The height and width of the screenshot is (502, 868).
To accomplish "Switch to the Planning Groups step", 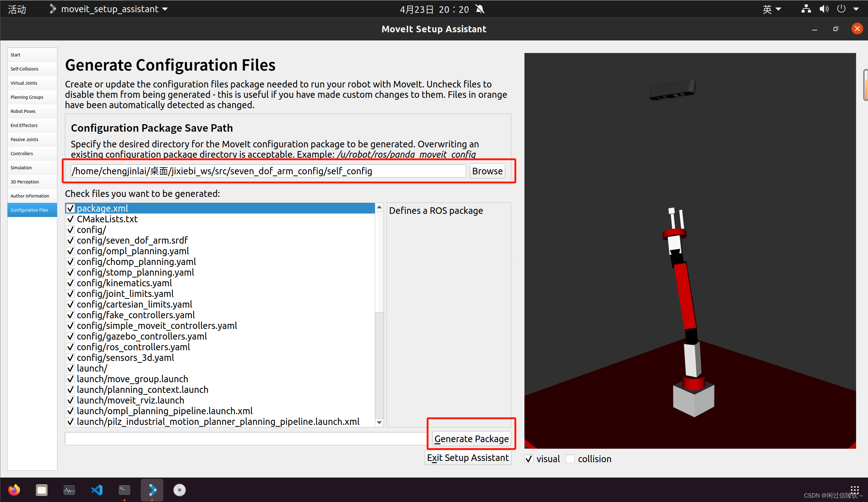I will coord(27,97).
